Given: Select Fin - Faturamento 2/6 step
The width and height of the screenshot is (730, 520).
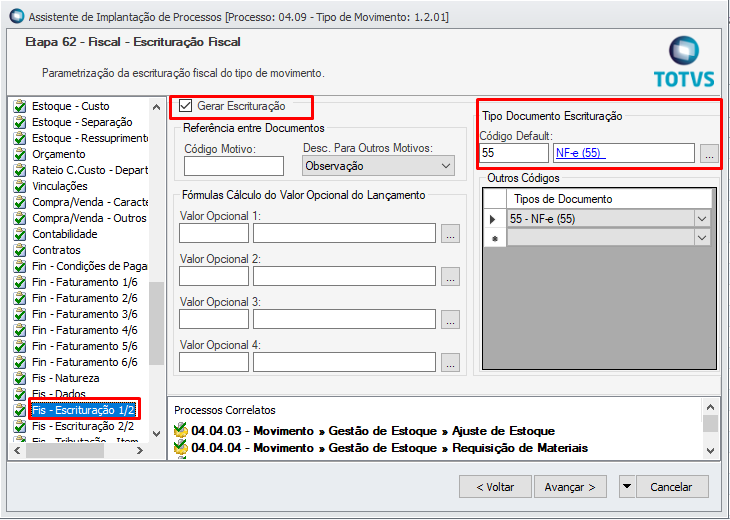Looking at the screenshot, I should [85, 298].
